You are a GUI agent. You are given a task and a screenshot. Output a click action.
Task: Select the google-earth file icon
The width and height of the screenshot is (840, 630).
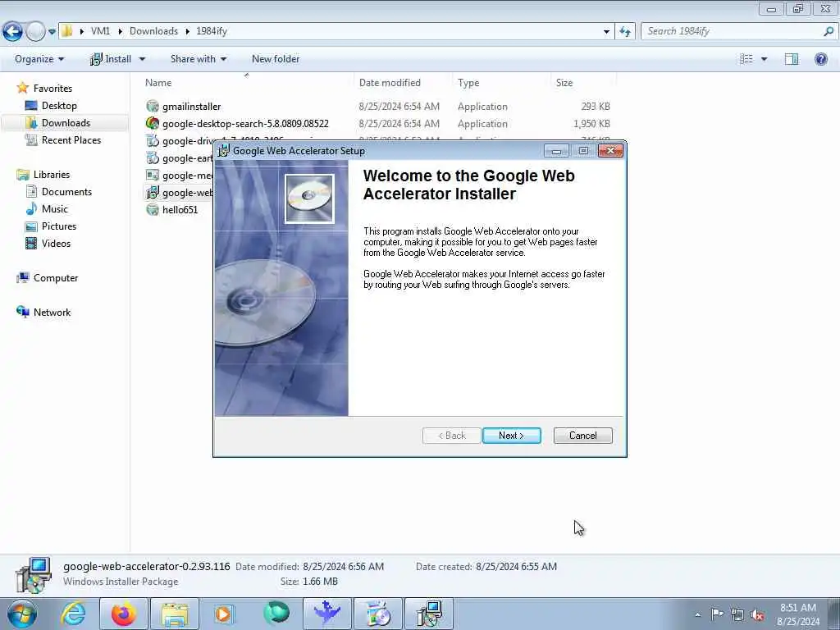[x=153, y=157]
